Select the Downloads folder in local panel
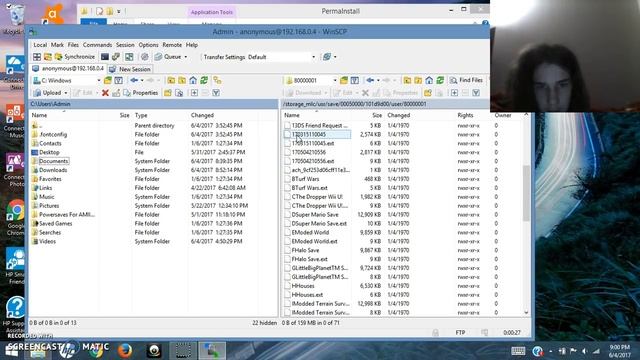Viewport: 640px width, 360px height. [53, 170]
